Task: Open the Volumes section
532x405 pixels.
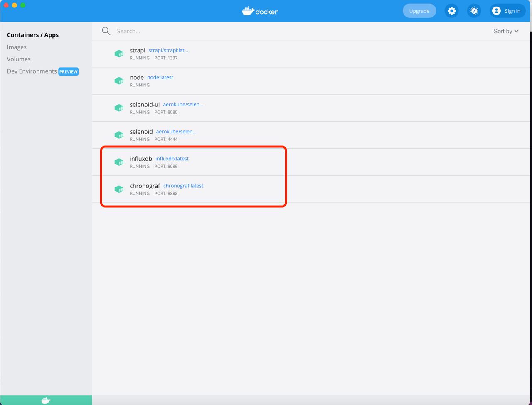Action: coord(19,59)
